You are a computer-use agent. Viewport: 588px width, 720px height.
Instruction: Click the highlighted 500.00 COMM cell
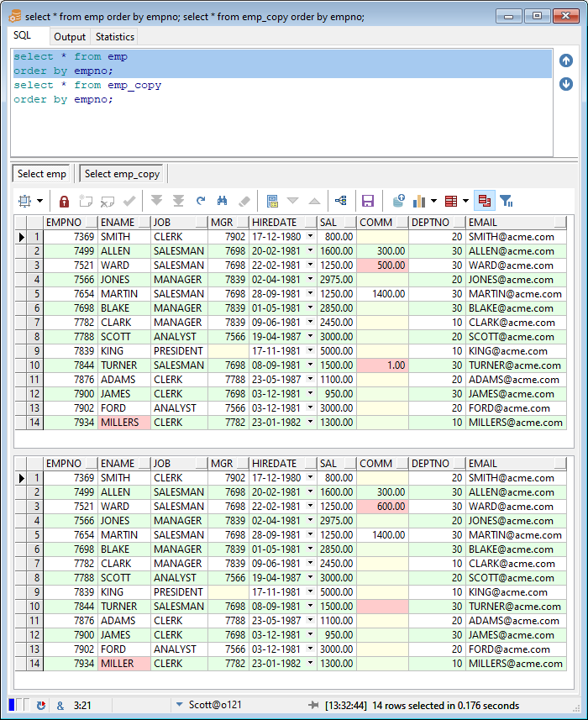pos(382,265)
